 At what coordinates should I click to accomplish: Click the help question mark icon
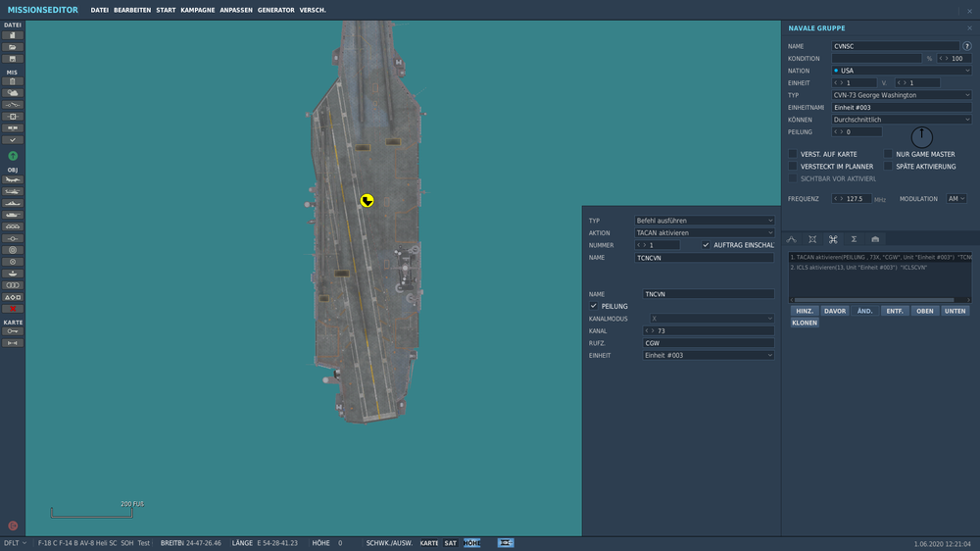[967, 46]
